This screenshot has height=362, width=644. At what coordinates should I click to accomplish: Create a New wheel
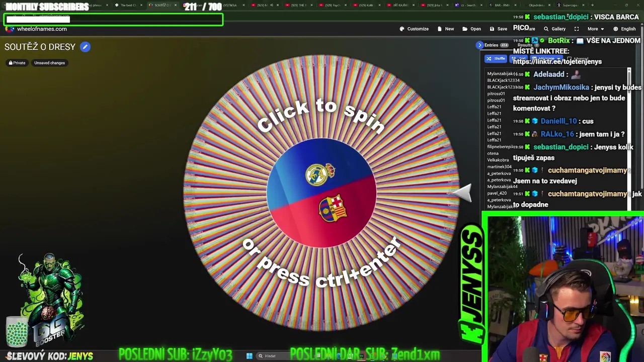pyautogui.click(x=446, y=29)
